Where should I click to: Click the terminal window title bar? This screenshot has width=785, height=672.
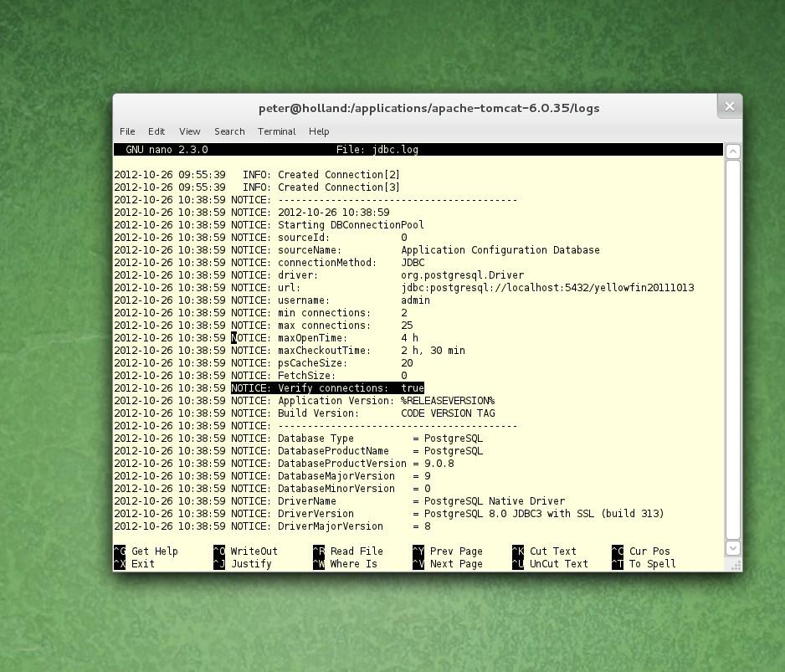pos(428,108)
